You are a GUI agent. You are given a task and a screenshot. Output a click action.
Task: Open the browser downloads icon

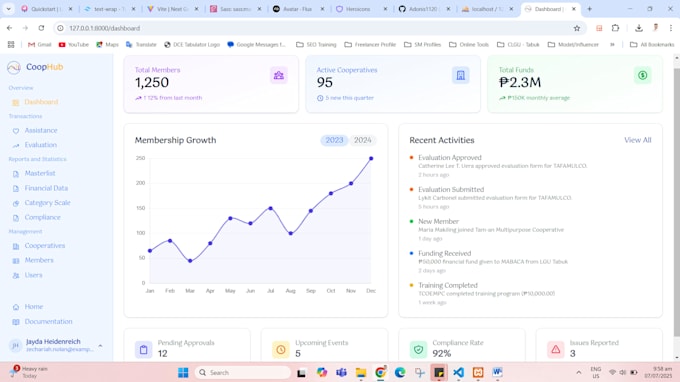pyautogui.click(x=639, y=28)
